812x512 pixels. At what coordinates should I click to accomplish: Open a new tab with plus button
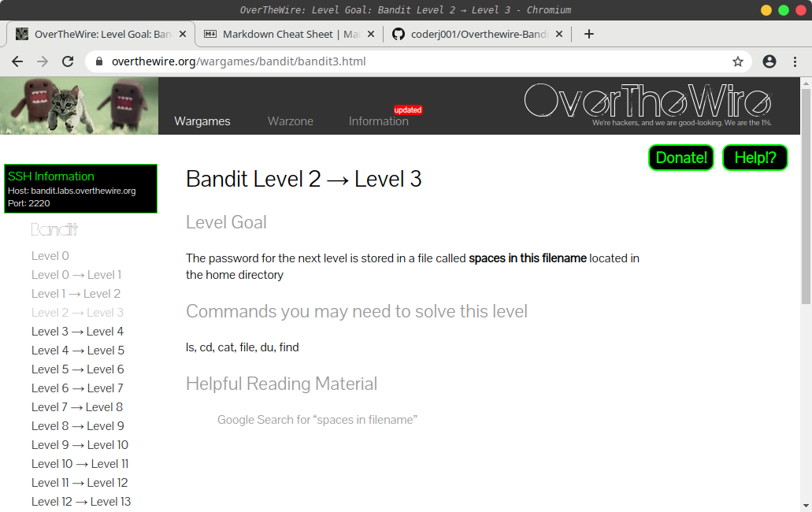point(589,34)
